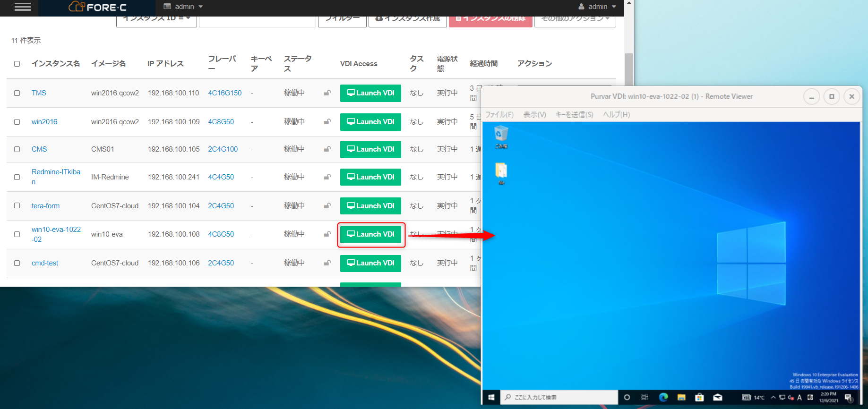Launch VDI for the win10-eva-1022-02 instance
868x409 pixels.
(370, 234)
